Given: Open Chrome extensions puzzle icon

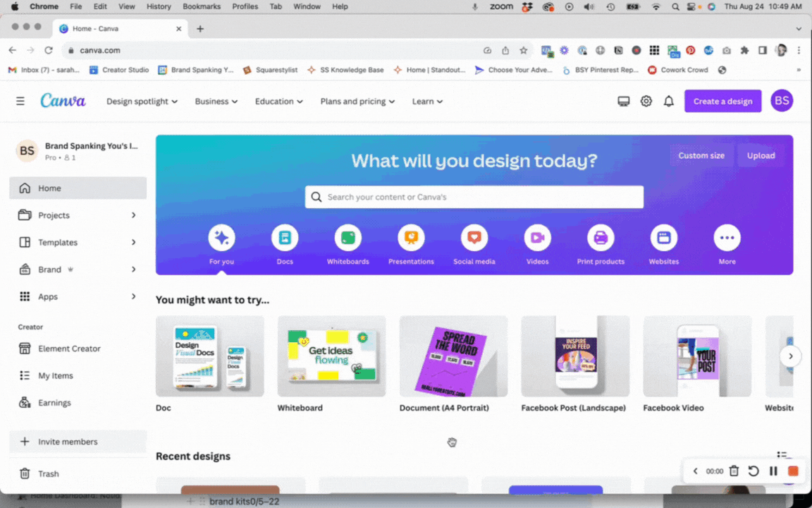Looking at the screenshot, I should point(744,50).
